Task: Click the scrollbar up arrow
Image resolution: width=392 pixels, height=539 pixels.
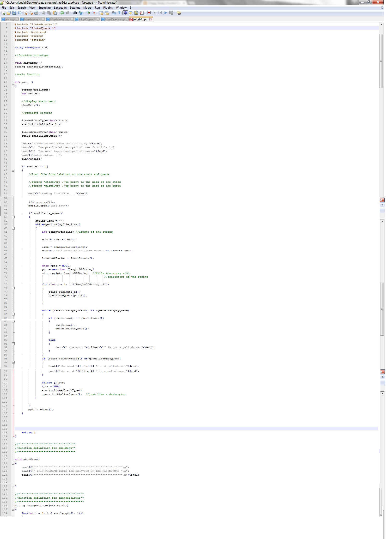Action: click(x=381, y=24)
